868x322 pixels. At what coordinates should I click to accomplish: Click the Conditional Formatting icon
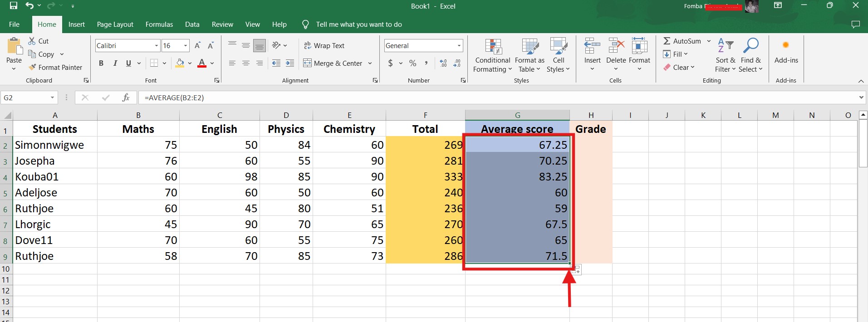point(493,47)
